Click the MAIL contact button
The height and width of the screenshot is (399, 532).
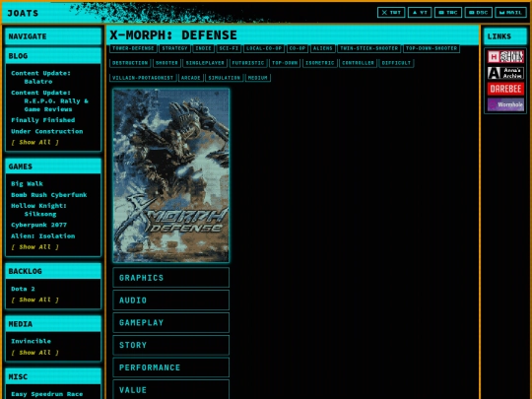[x=510, y=13]
